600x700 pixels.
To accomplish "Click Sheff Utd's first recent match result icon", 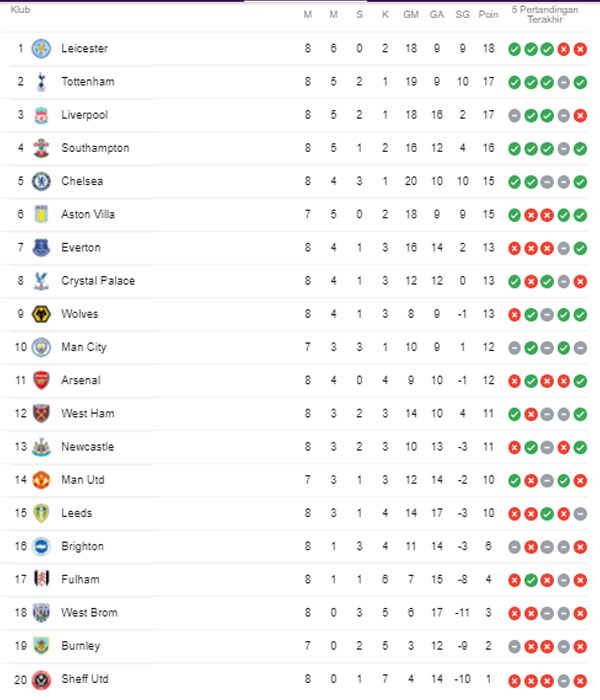I will tap(513, 679).
